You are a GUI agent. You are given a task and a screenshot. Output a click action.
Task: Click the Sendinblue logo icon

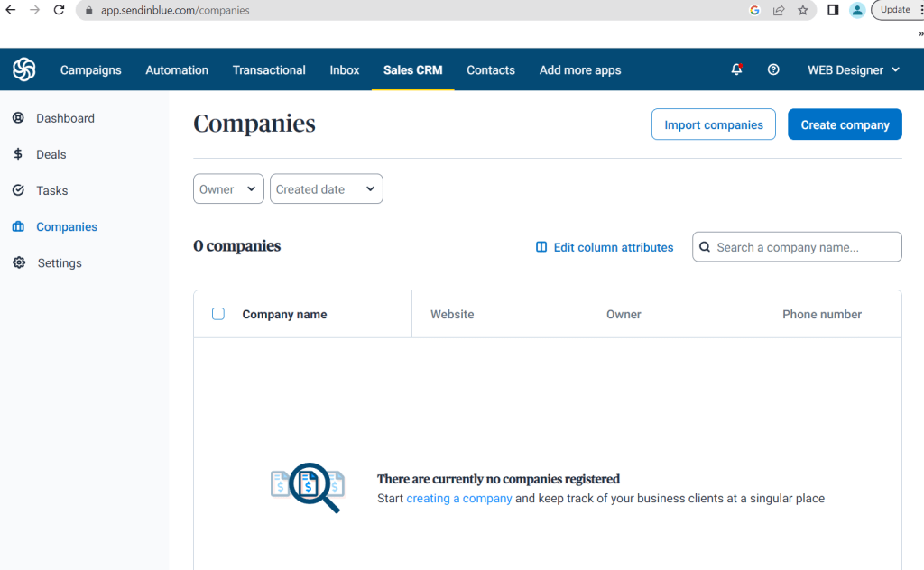point(24,69)
